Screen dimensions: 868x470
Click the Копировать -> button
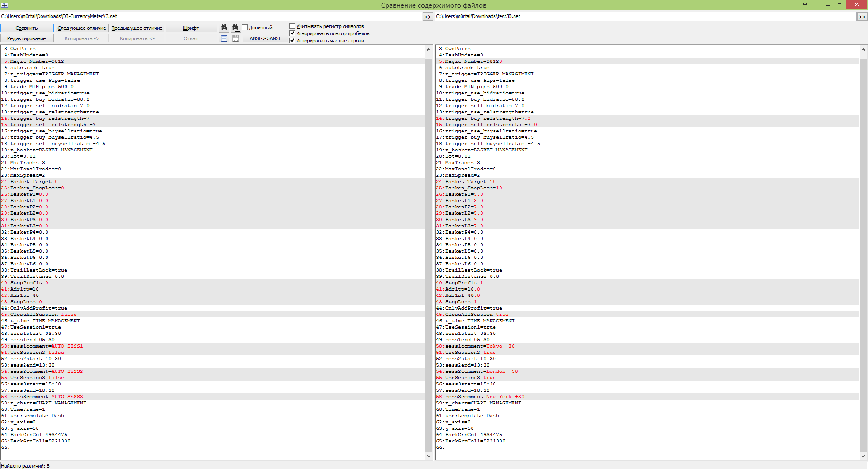(82, 38)
